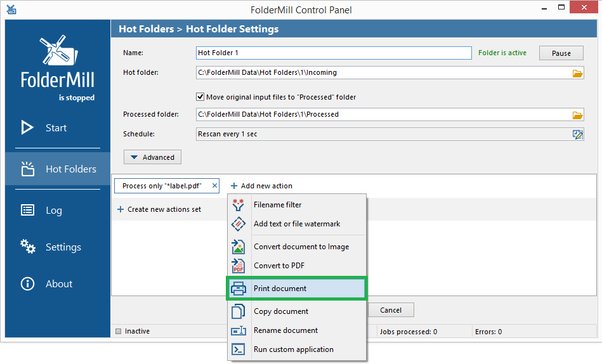Select Filename filter menu entry

tap(297, 205)
